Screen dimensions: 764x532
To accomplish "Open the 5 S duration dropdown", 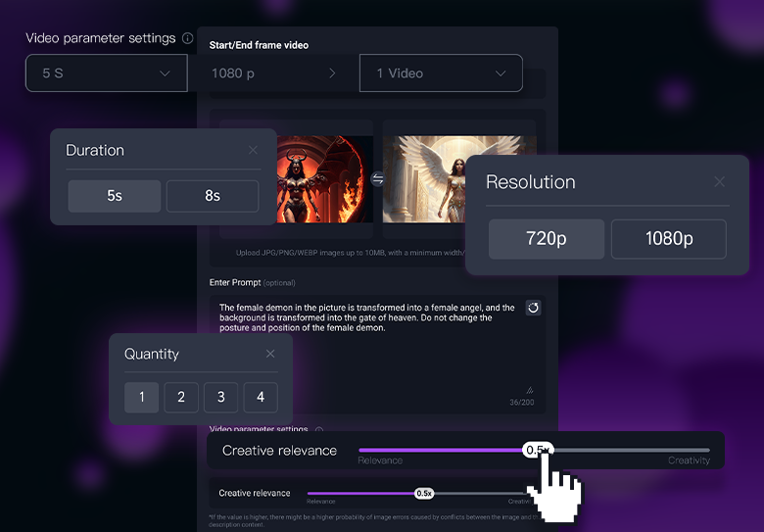I will (106, 73).
